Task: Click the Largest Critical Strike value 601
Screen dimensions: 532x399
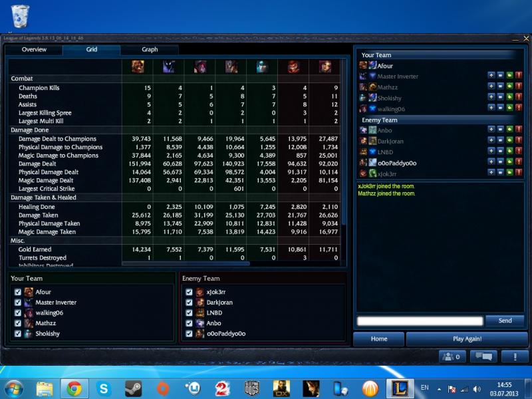Action: pyautogui.click(x=239, y=189)
